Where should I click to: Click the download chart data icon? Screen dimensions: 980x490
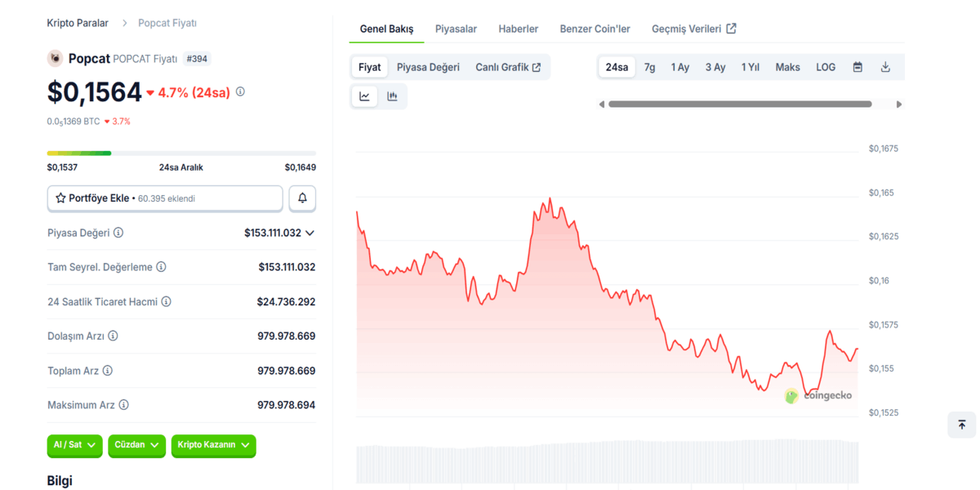coord(885,67)
